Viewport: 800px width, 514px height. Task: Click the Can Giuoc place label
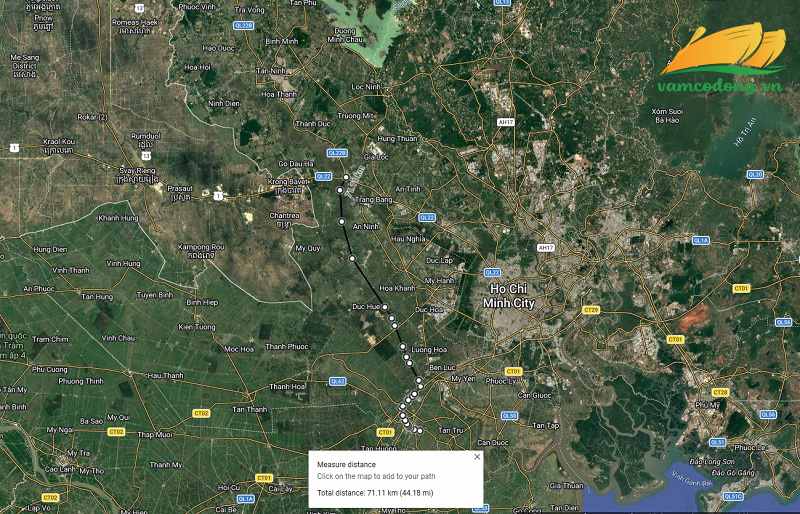(534, 396)
